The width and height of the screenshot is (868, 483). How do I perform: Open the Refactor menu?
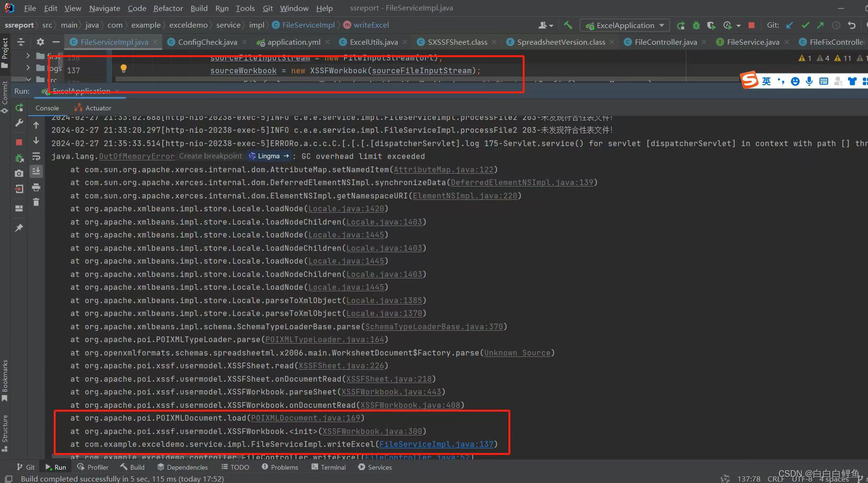[168, 8]
